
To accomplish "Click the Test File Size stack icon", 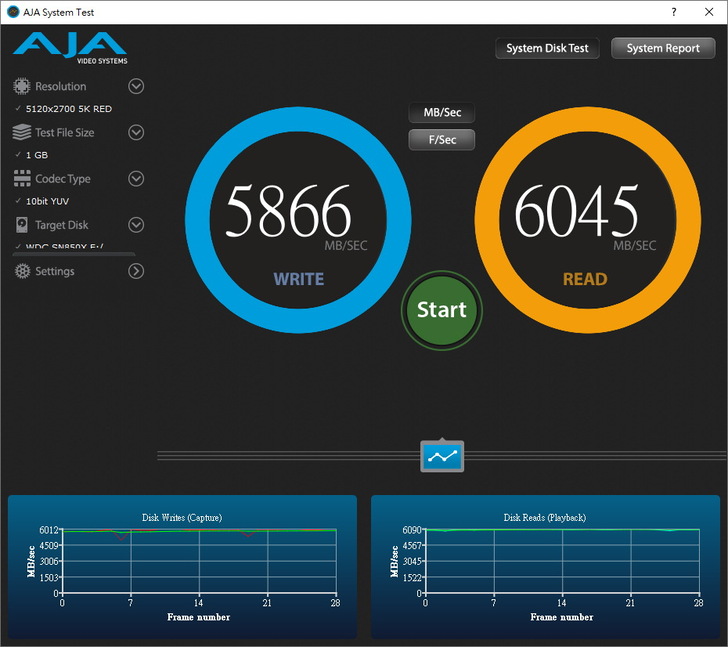I will (x=21, y=133).
